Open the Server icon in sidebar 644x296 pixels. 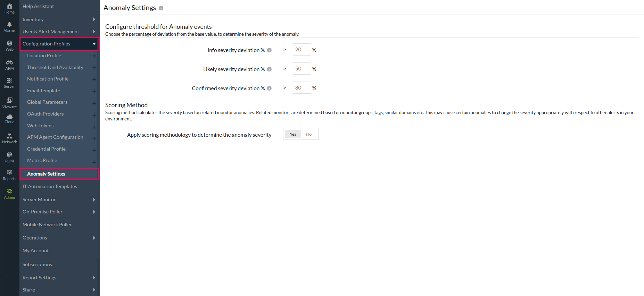[x=9, y=81]
